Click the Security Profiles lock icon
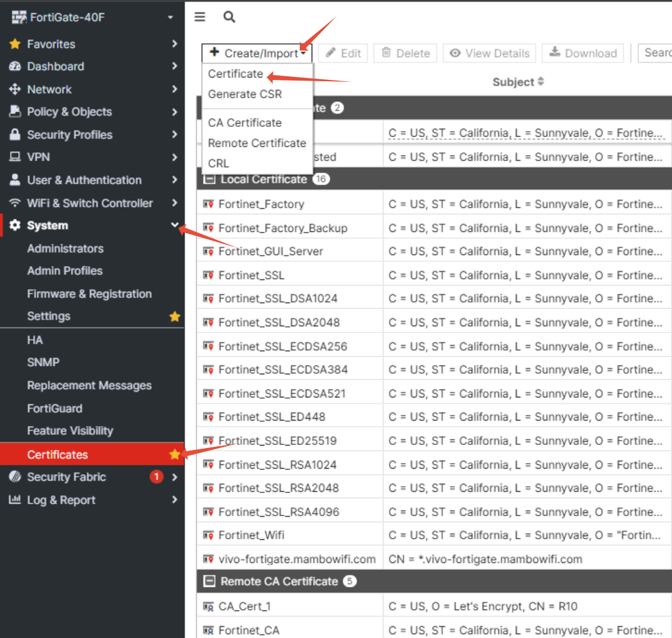This screenshot has width=672, height=638. [x=15, y=134]
